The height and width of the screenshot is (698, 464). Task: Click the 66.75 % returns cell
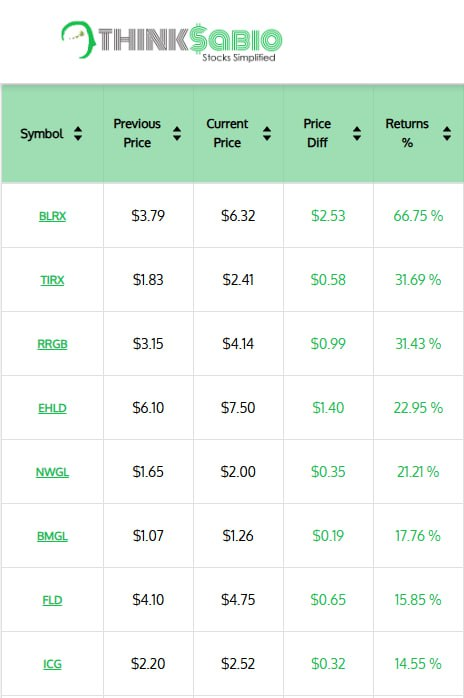pyautogui.click(x=418, y=216)
